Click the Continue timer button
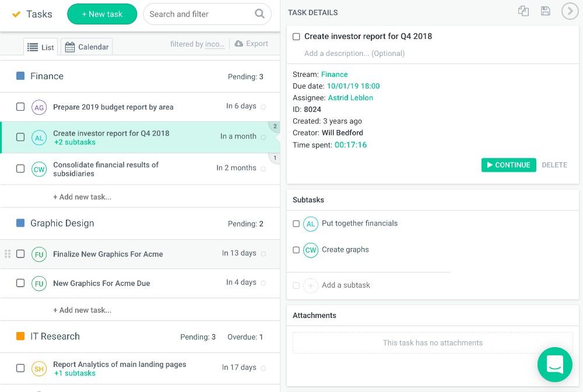The width and height of the screenshot is (583, 392). [x=508, y=165]
